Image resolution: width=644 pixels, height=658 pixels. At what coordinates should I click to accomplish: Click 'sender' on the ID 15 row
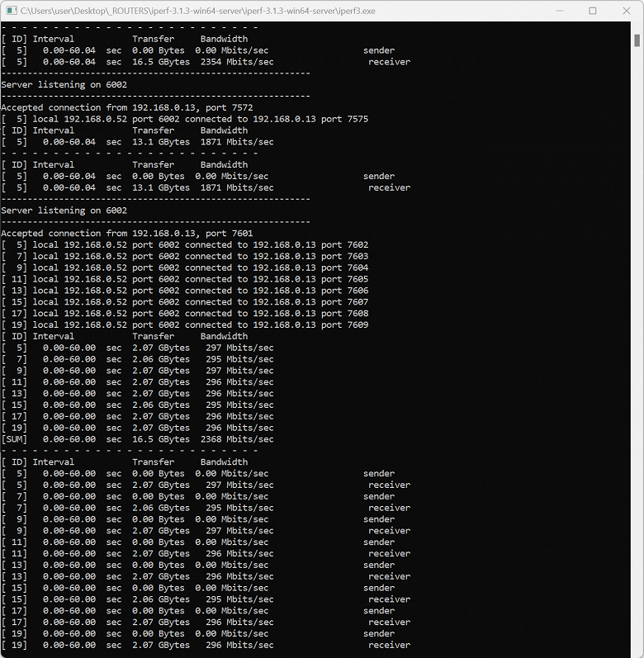379,588
